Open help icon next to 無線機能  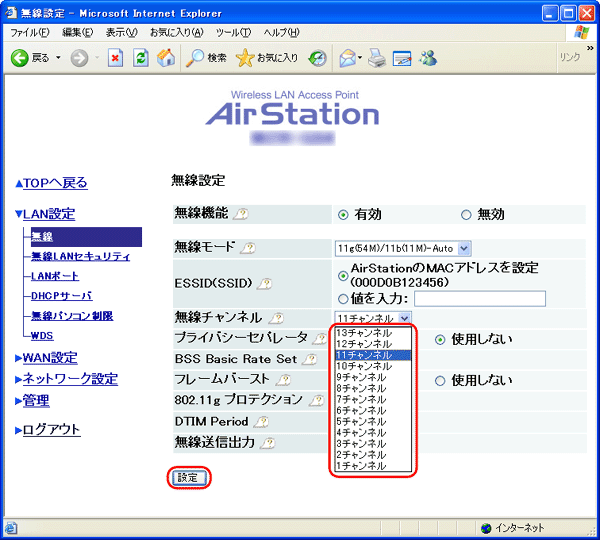(x=241, y=214)
